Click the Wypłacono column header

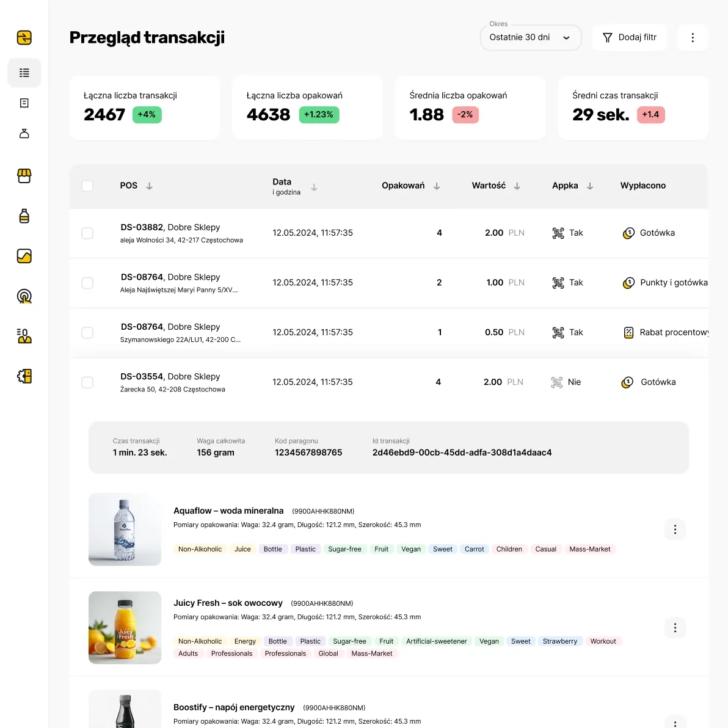pyautogui.click(x=642, y=186)
